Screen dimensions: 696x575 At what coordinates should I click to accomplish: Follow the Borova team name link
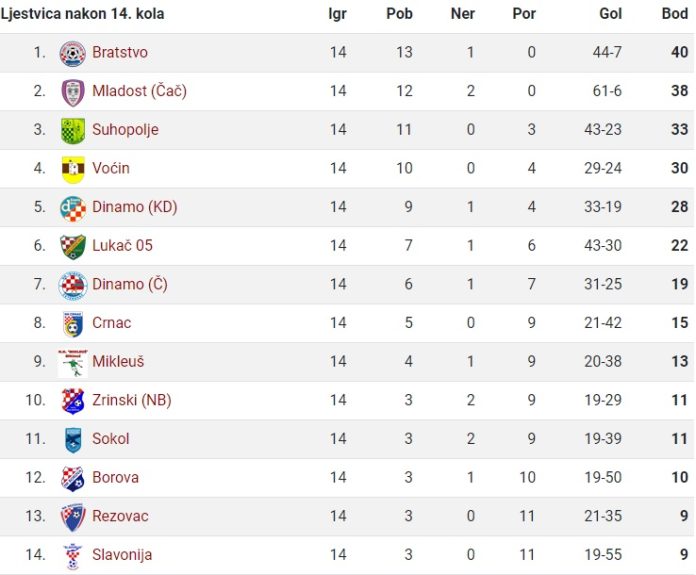115,477
